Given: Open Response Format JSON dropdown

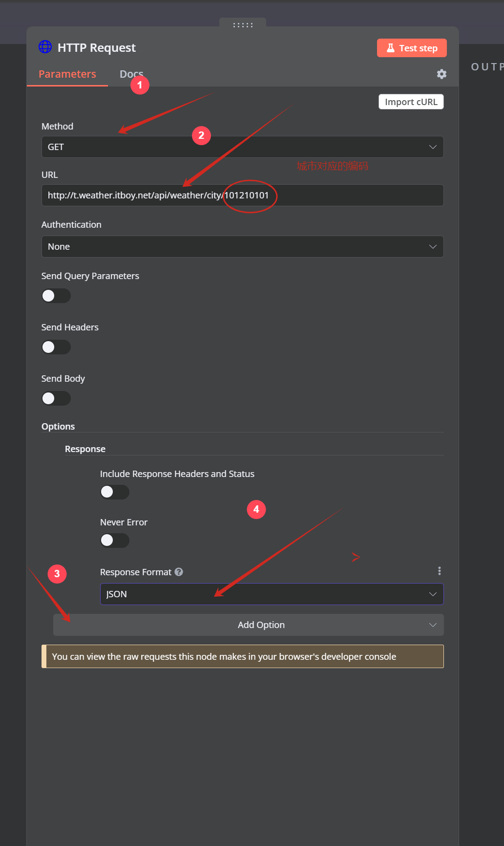Looking at the screenshot, I should [x=272, y=594].
